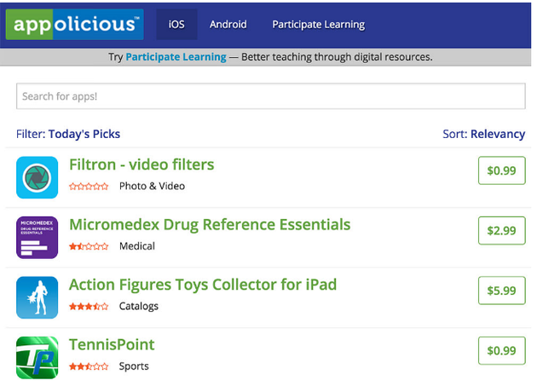Click the Filtron star rating
This screenshot has width=537, height=392.
click(89, 187)
